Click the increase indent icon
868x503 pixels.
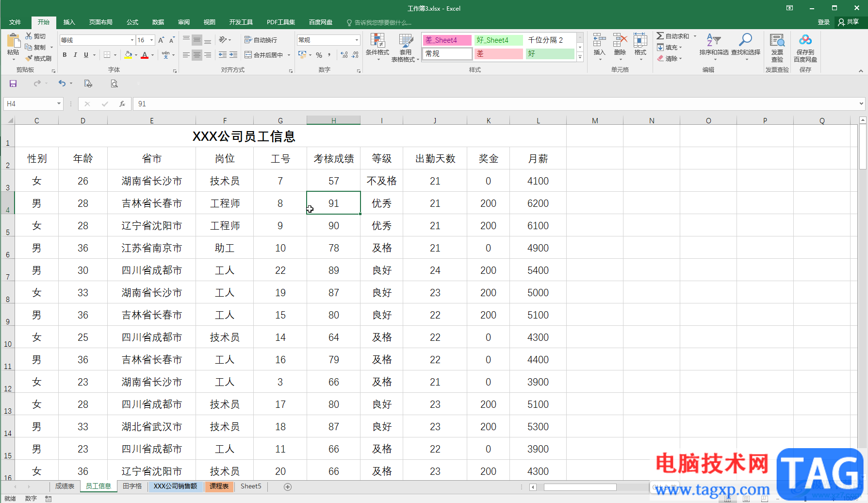pyautogui.click(x=233, y=55)
